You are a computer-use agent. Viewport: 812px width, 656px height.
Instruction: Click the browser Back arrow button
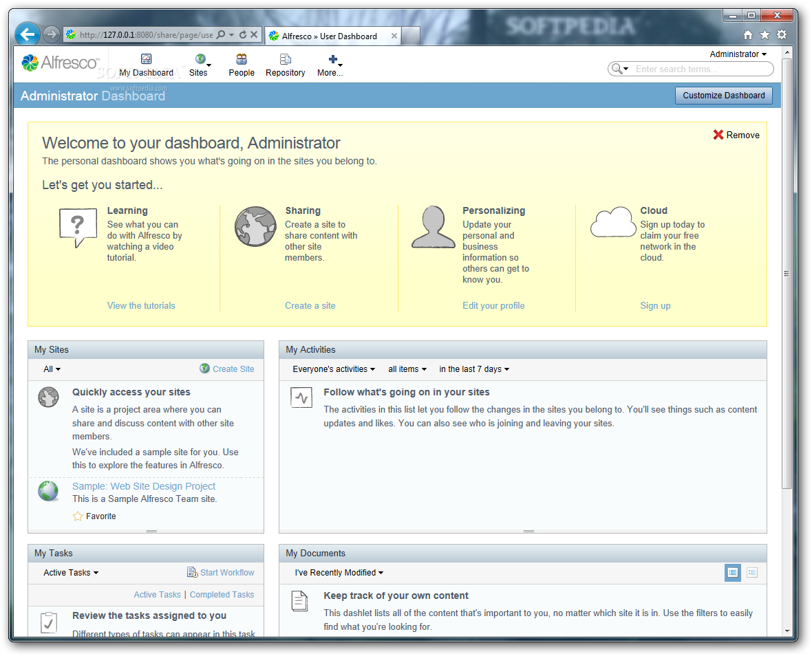point(28,34)
